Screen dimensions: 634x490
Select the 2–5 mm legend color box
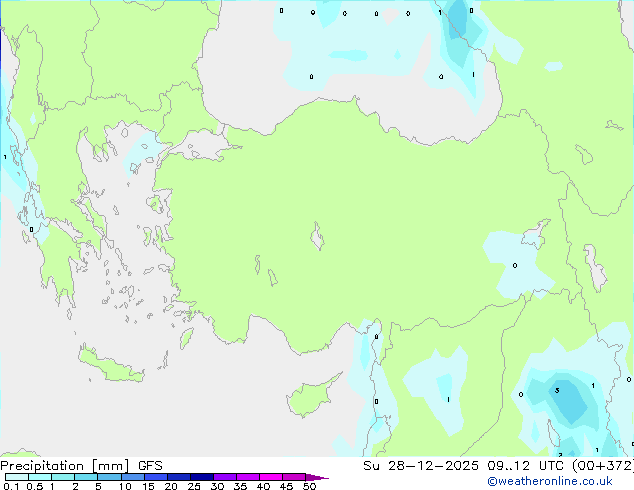pos(86,477)
